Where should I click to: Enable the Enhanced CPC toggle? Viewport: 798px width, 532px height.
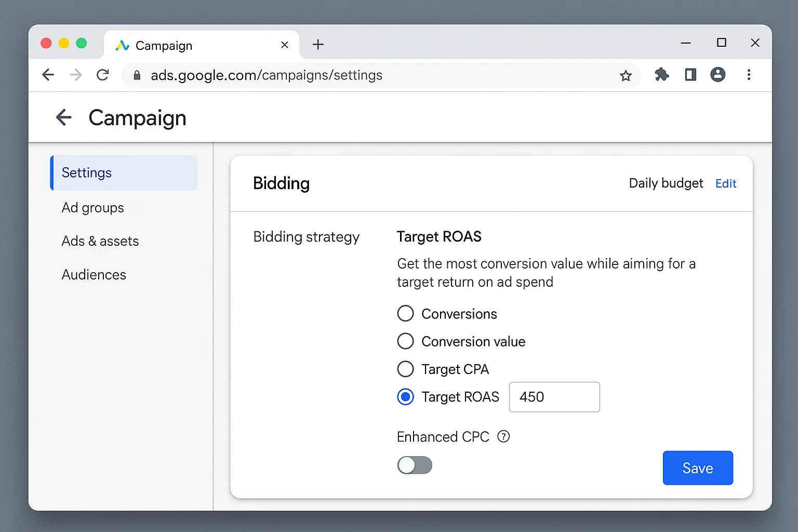(x=414, y=465)
